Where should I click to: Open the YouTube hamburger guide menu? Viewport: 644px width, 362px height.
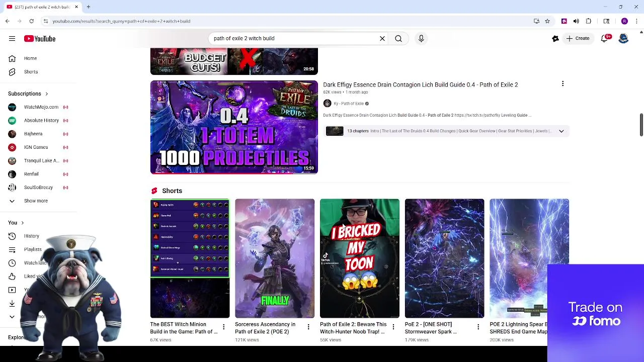(12, 39)
